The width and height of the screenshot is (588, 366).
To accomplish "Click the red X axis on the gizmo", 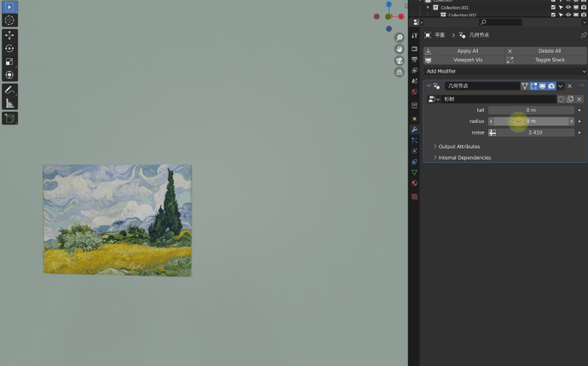I will click(401, 16).
